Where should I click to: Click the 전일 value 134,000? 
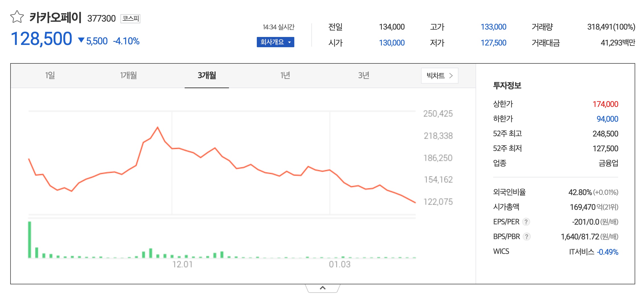(392, 27)
